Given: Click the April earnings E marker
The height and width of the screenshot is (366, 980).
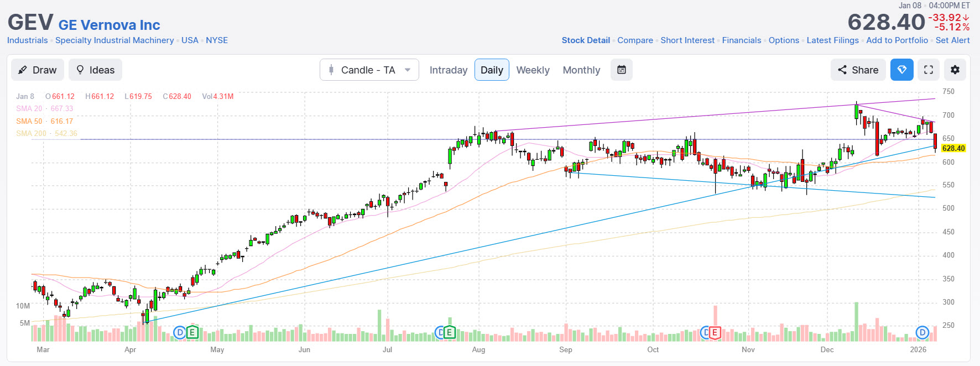Looking at the screenshot, I should point(192,332).
